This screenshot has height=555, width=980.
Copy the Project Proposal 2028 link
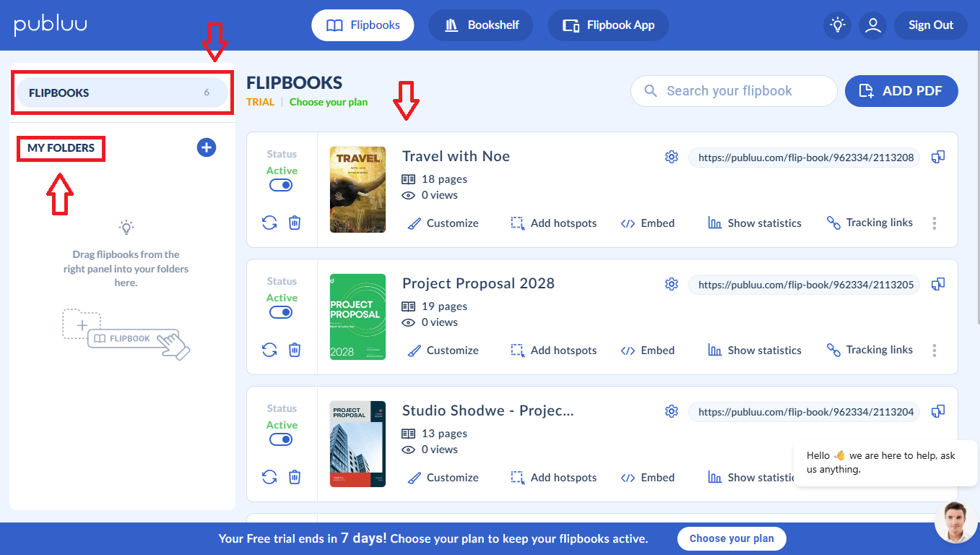tap(938, 284)
